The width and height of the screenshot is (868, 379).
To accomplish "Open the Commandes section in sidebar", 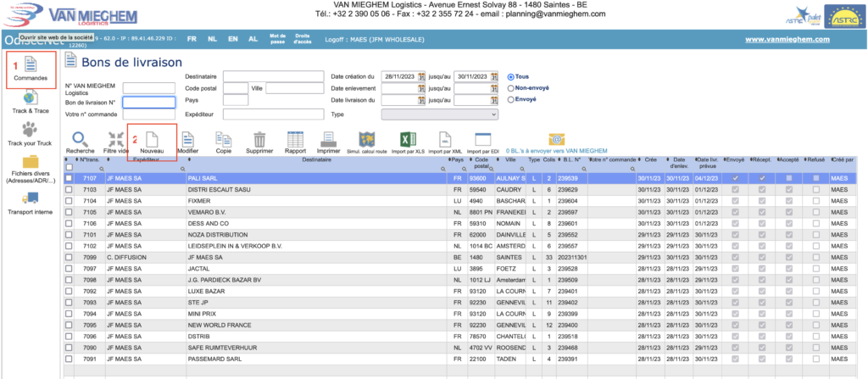I will pyautogui.click(x=31, y=69).
